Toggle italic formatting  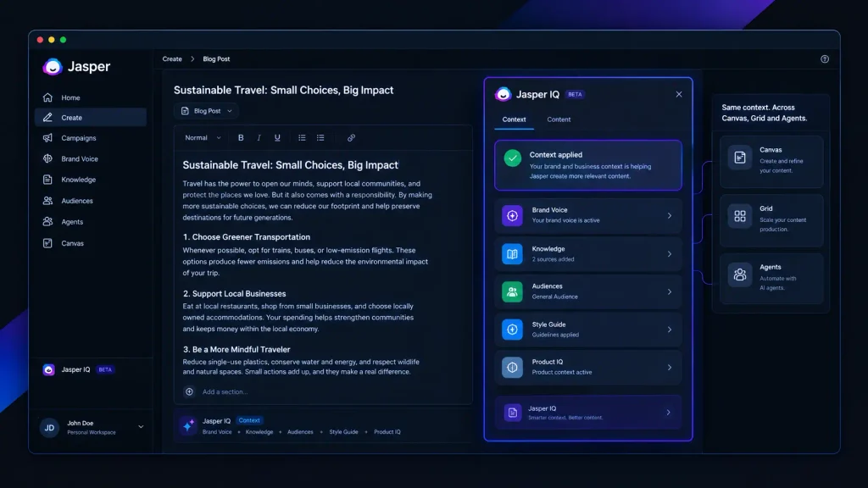(259, 138)
